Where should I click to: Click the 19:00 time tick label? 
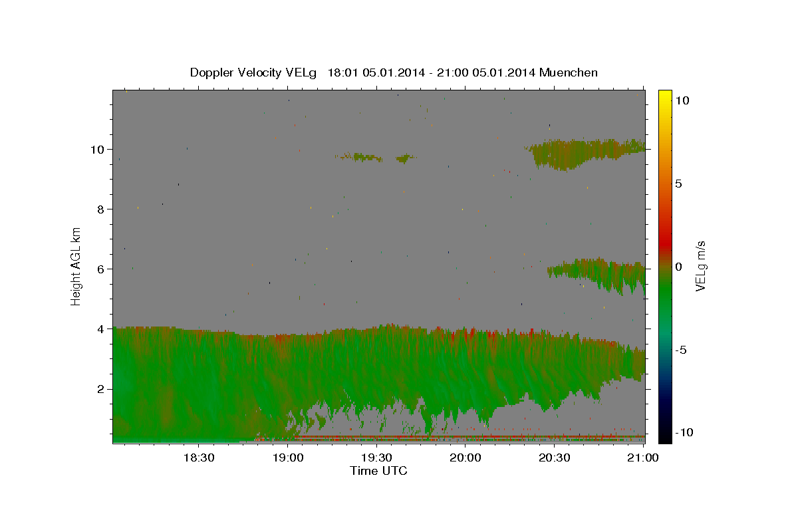(x=288, y=458)
